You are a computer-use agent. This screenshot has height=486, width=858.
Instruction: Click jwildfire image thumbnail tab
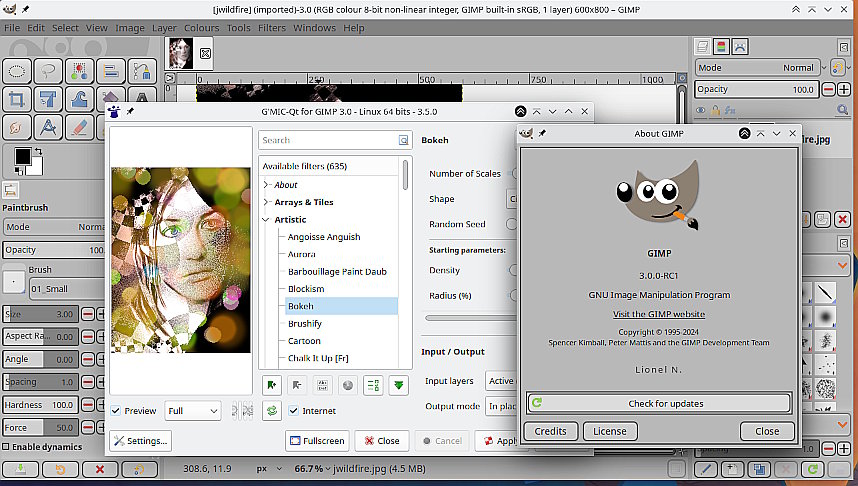tap(181, 53)
